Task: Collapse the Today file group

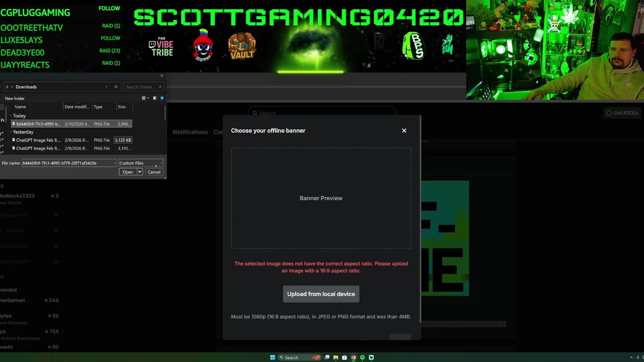Action: tap(11, 116)
